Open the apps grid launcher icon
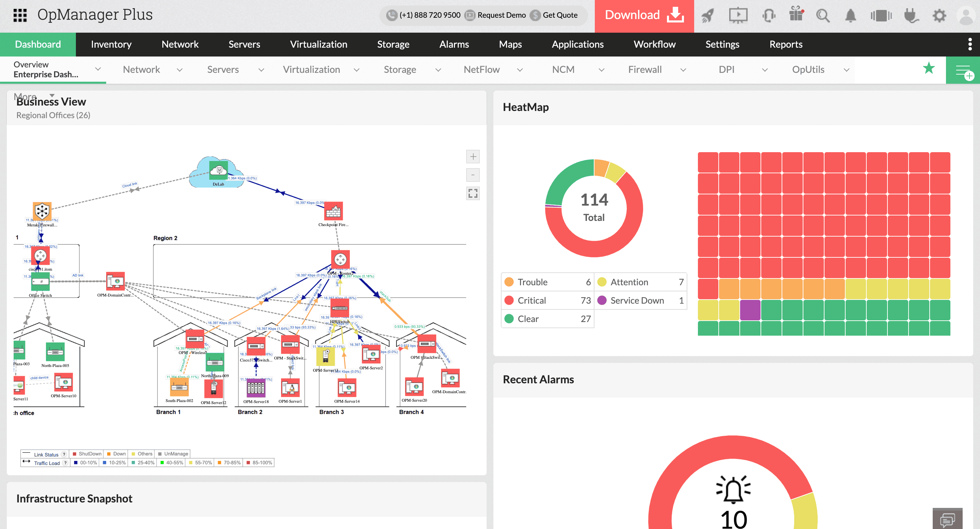980x529 pixels. (20, 15)
